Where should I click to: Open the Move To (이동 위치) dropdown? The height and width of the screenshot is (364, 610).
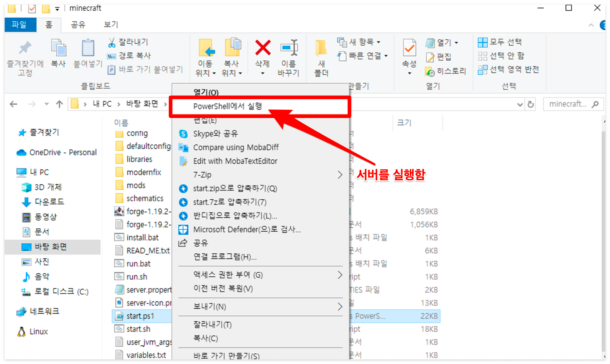point(205,73)
